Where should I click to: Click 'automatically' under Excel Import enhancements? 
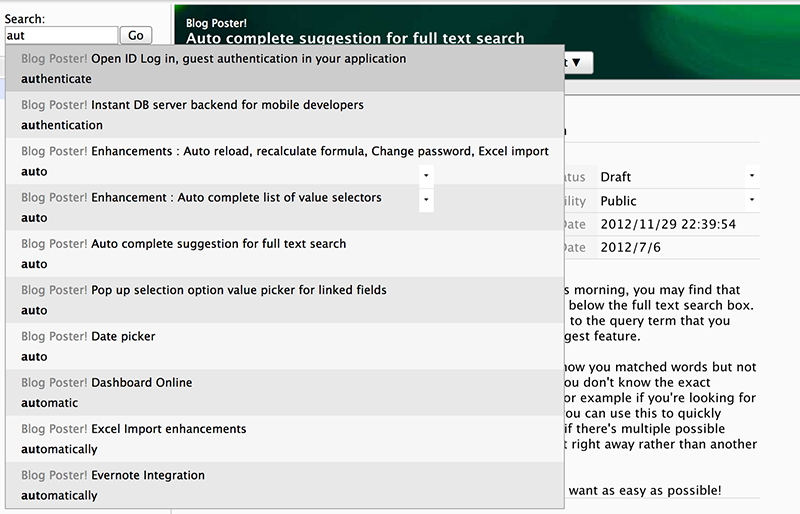[59, 449]
